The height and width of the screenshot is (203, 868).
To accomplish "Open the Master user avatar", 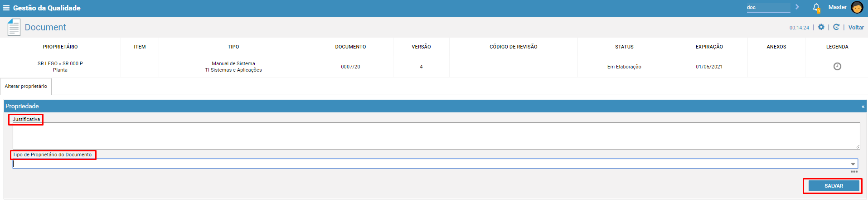I will pyautogui.click(x=857, y=7).
